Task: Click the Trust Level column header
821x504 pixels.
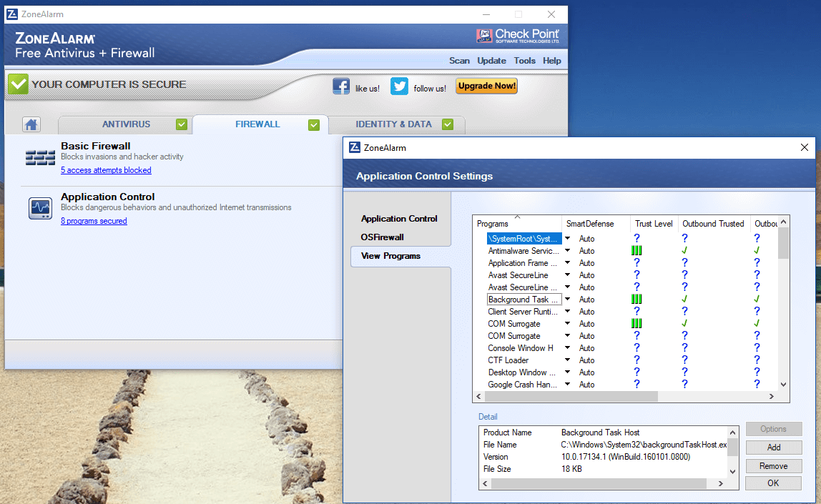Action: click(x=654, y=224)
